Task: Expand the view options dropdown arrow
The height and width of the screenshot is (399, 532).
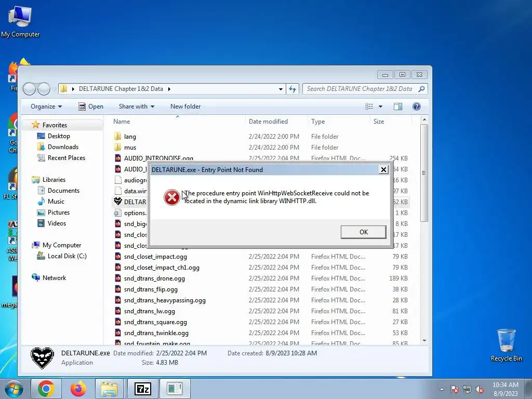Action: click(380, 107)
